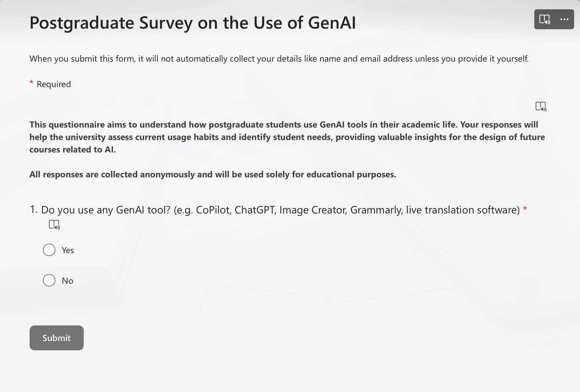Click the Required label
This screenshot has width=580, height=392.
click(54, 84)
